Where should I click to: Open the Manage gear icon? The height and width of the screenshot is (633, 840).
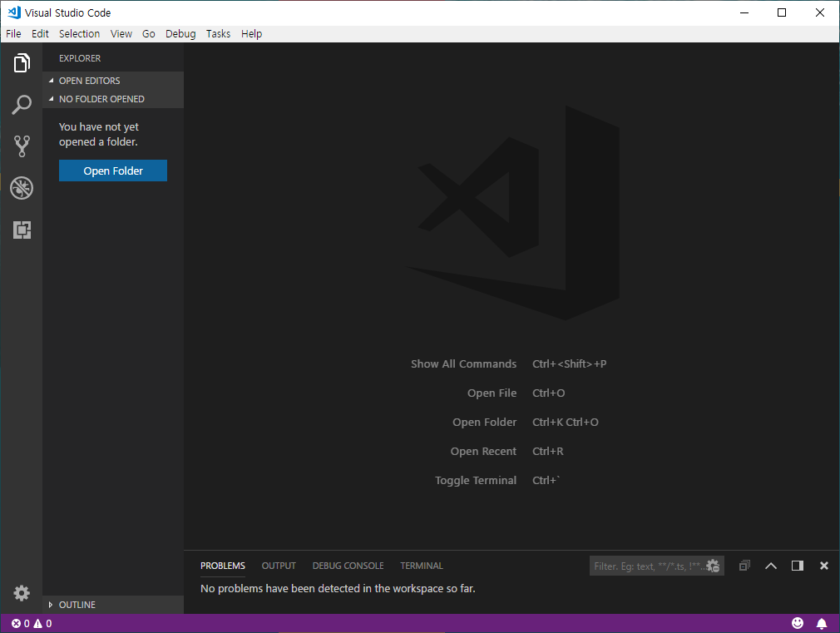coord(22,593)
